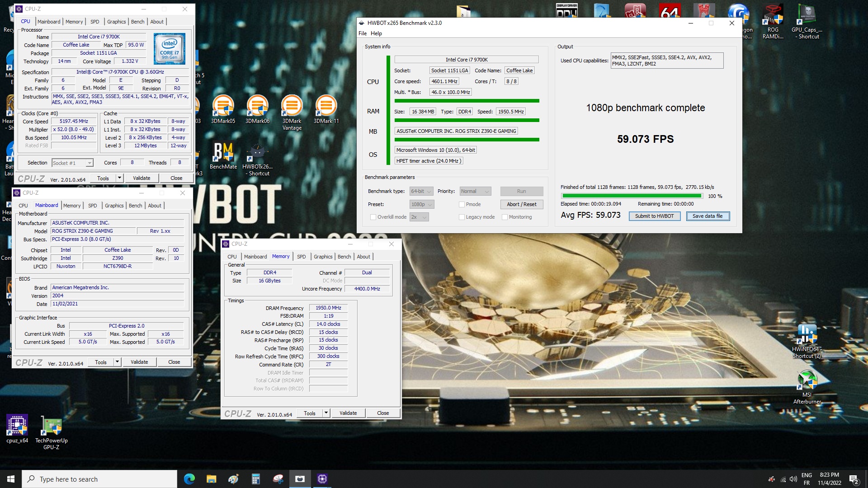This screenshot has height=488, width=868.
Task: Launch the 3DMark Vantage desktop icon
Action: pos(292,113)
